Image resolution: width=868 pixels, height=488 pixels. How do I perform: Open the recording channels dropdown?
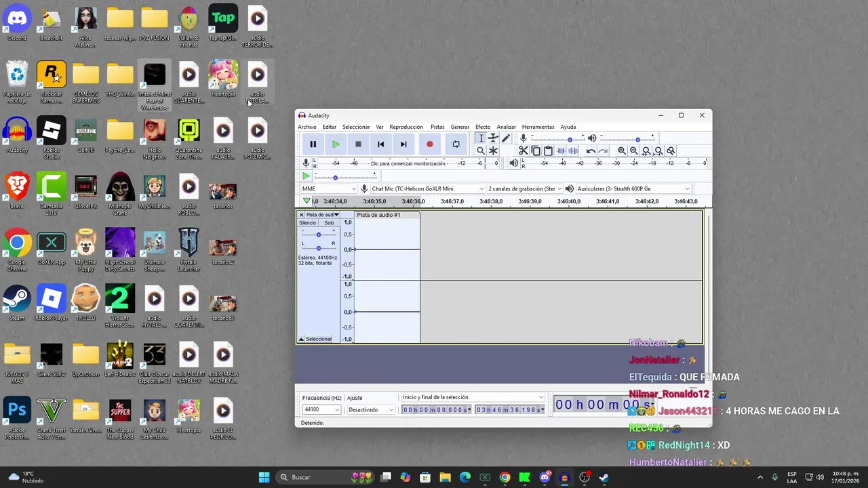click(525, 188)
